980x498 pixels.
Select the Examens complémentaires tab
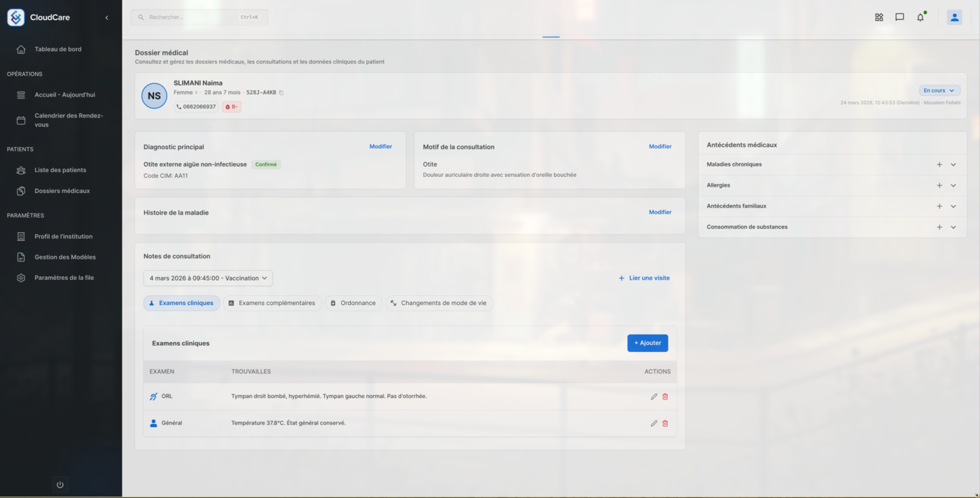click(272, 304)
